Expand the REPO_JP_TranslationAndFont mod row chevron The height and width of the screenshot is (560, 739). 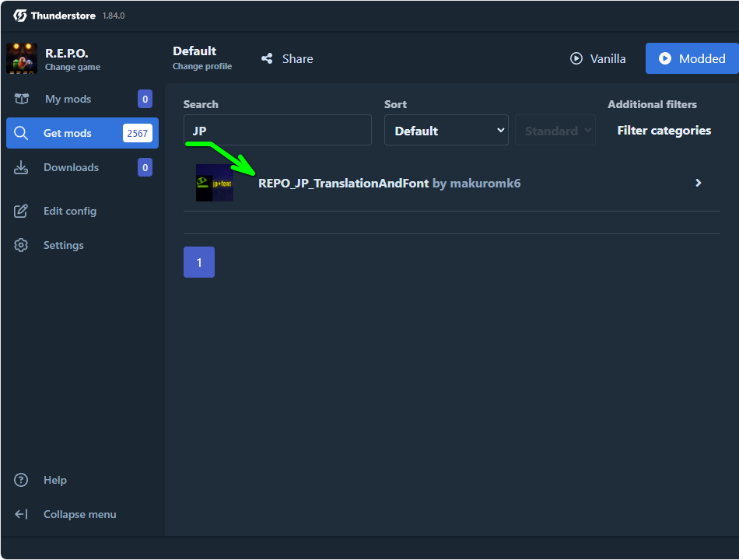(x=698, y=183)
